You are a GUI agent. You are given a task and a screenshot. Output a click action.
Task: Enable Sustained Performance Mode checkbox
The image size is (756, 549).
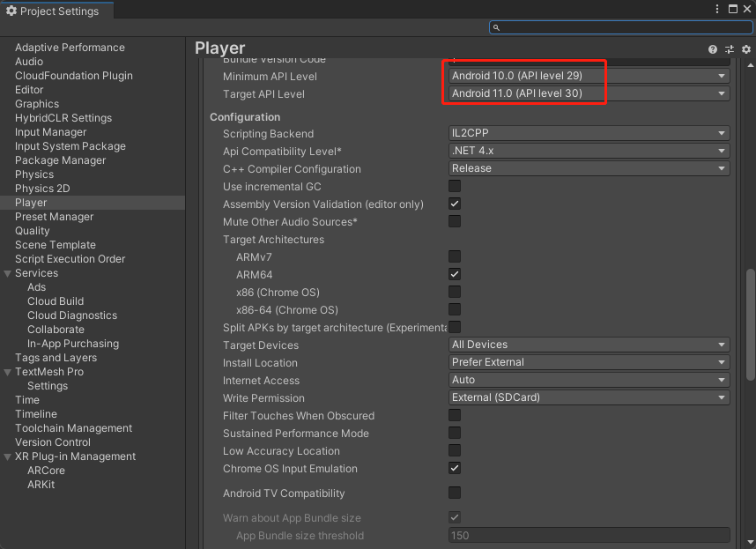tap(455, 433)
